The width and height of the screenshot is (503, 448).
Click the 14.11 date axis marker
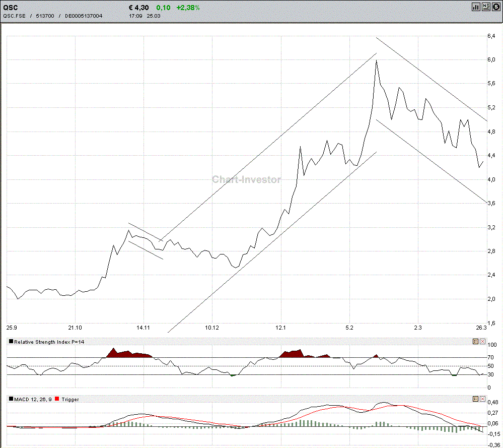tap(143, 328)
